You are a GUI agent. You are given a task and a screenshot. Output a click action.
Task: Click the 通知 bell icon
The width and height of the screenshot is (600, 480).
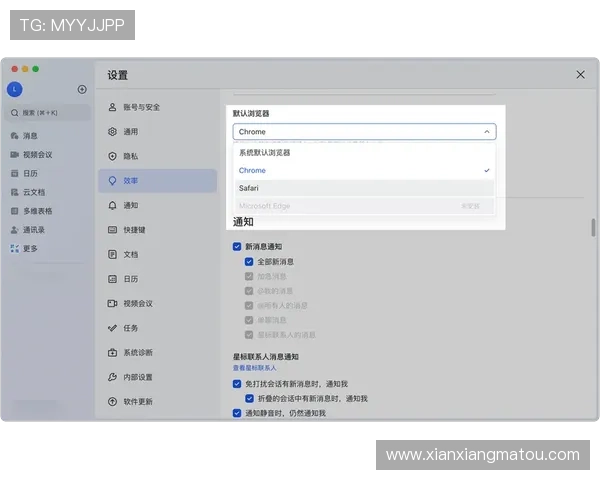[x=112, y=206]
